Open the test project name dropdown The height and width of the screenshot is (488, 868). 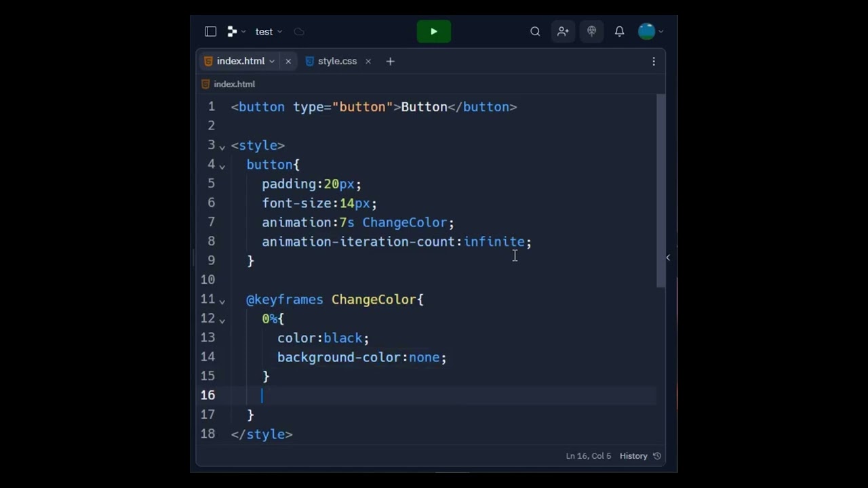(269, 32)
